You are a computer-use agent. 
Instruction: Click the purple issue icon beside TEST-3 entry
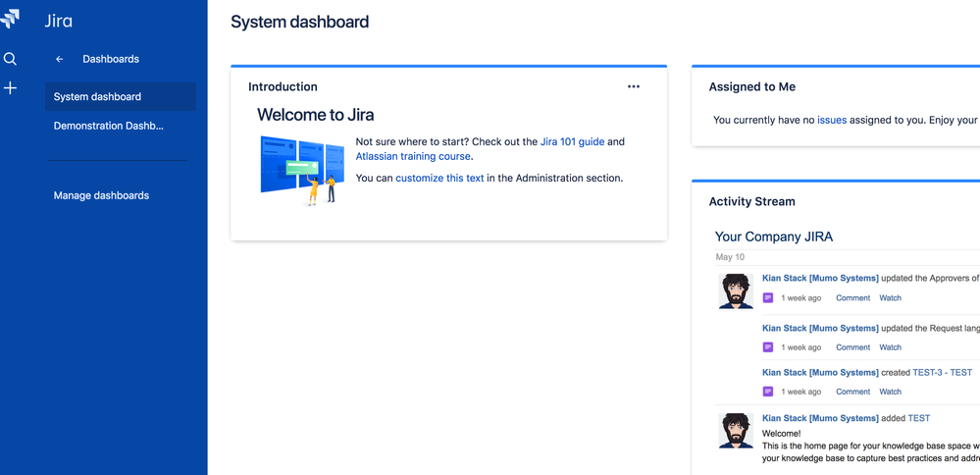(x=768, y=392)
